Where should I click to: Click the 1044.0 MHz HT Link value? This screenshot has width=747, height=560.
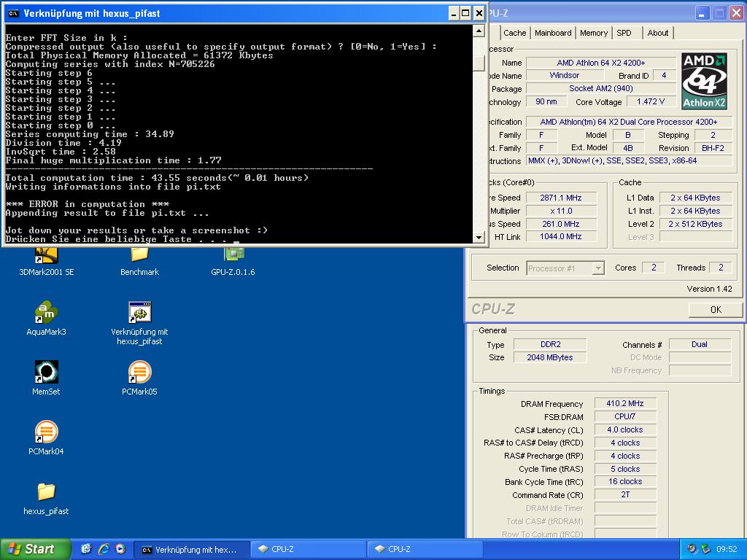[x=561, y=236]
